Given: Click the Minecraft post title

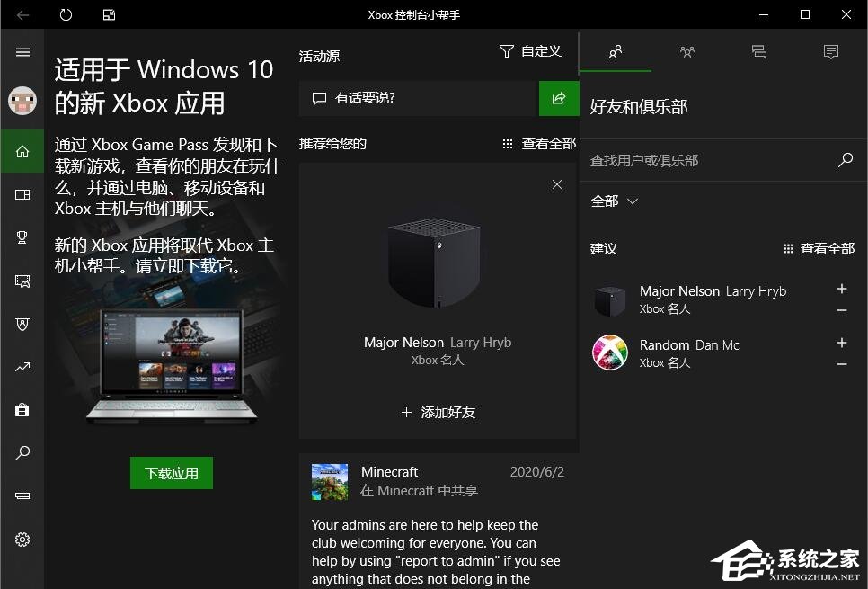Looking at the screenshot, I should 389,472.
